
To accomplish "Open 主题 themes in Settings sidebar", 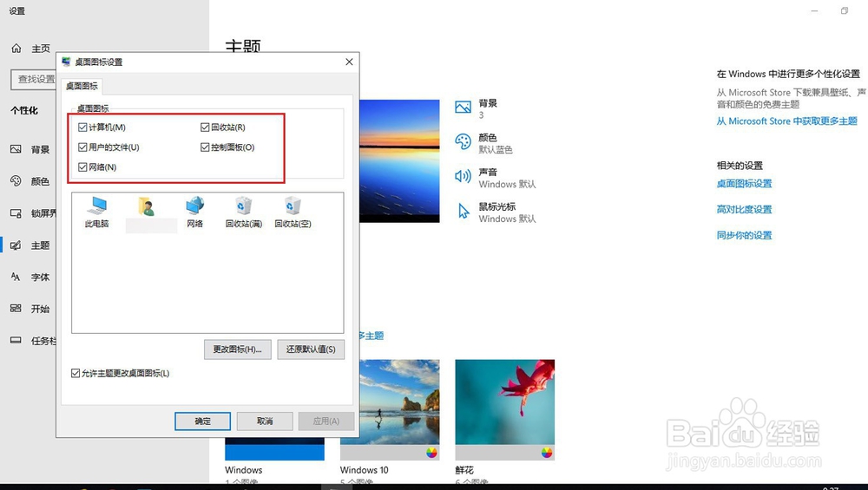I will click(30, 245).
